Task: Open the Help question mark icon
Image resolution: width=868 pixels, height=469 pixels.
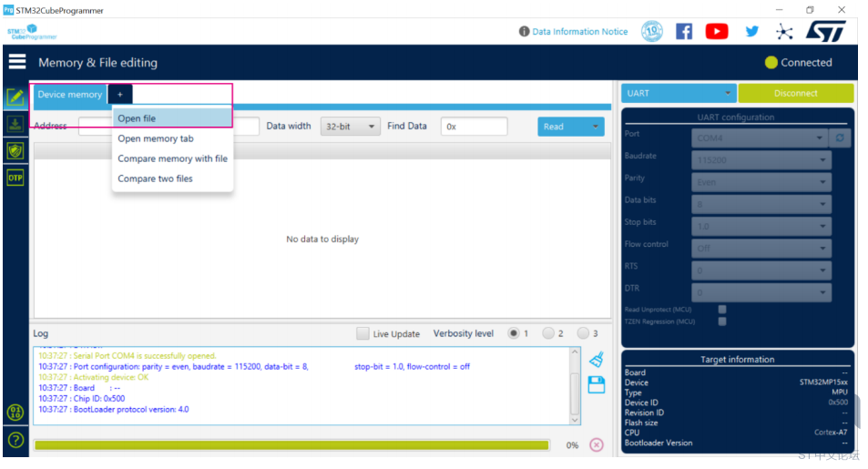Action: (x=15, y=440)
